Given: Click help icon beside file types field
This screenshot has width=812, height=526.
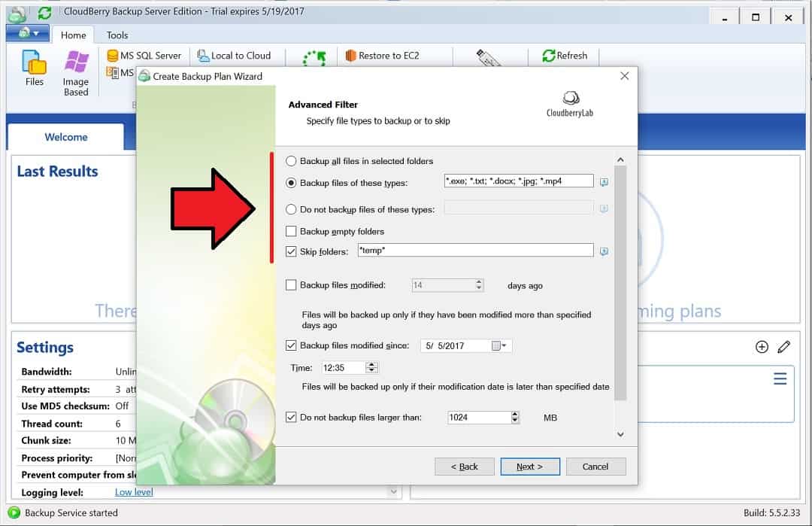Looking at the screenshot, I should [604, 182].
